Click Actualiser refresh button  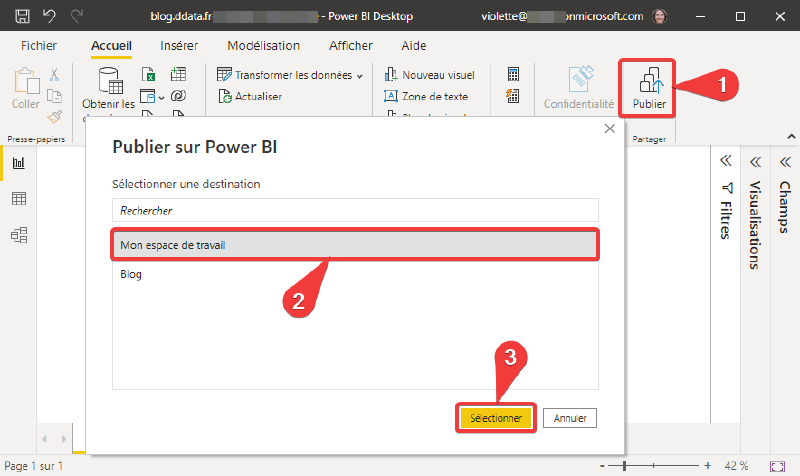click(250, 96)
